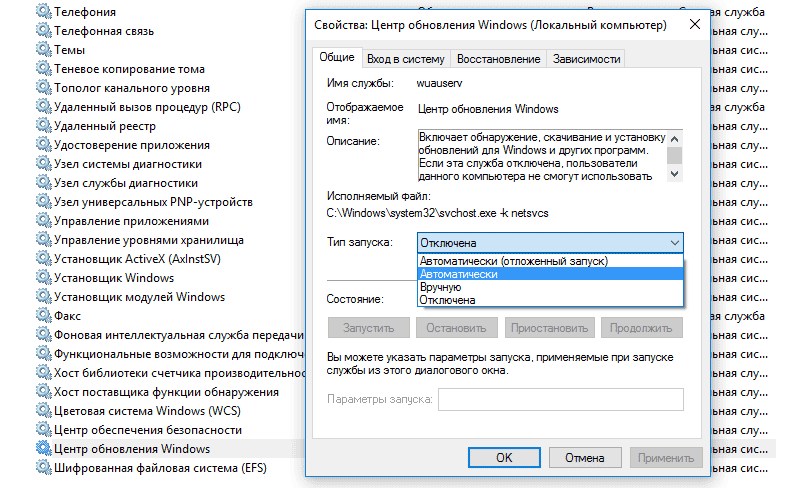Click the wuauserv service name text
Viewport: 796px width, 488px height.
(x=440, y=83)
